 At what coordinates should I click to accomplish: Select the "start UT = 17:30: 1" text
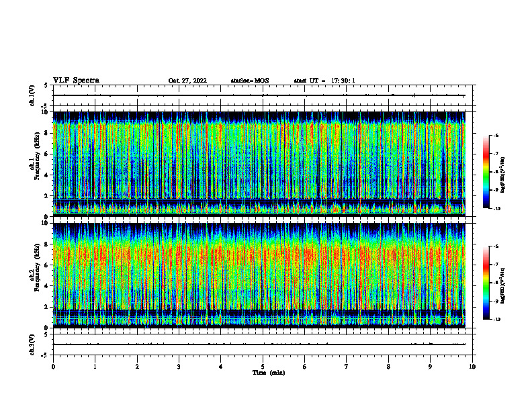coord(324,81)
